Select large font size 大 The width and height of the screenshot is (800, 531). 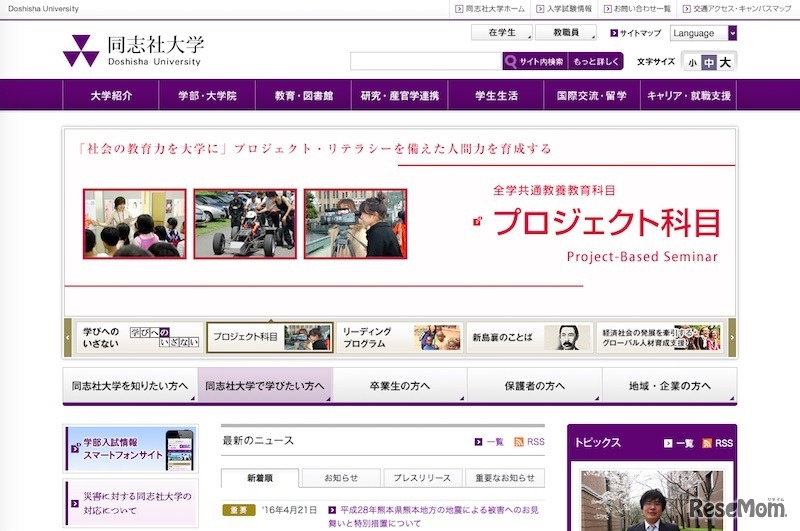pos(725,63)
